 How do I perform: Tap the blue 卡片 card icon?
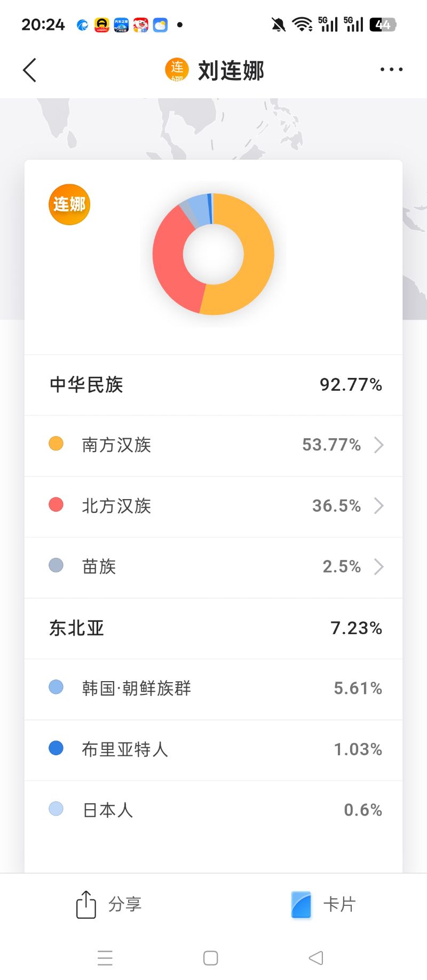(x=301, y=904)
